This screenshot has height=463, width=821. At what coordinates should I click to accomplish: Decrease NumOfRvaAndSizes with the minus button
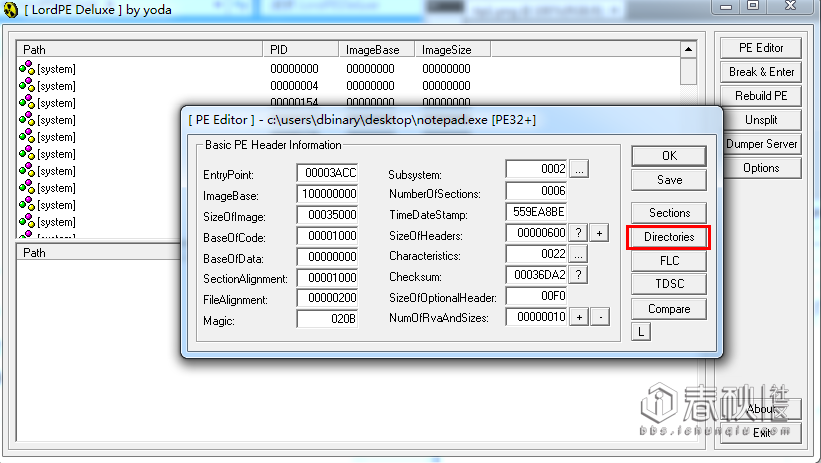(x=601, y=317)
